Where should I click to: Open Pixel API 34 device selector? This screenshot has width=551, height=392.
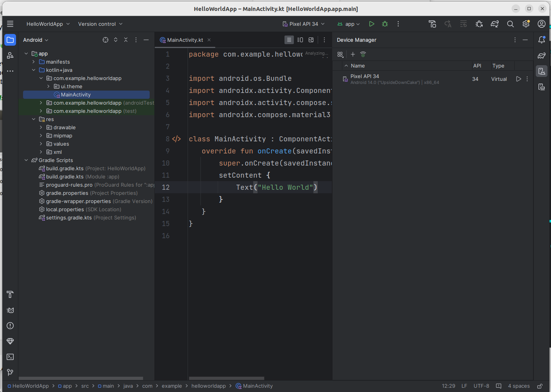pos(304,24)
